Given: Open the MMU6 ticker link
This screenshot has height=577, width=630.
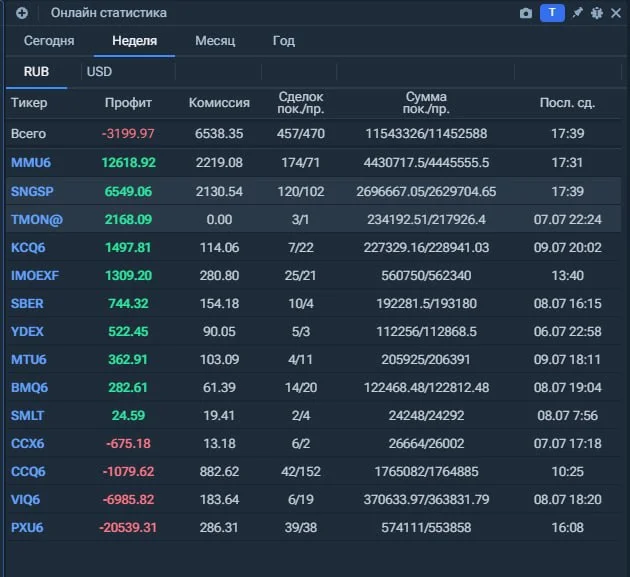Looking at the screenshot, I should [x=31, y=162].
